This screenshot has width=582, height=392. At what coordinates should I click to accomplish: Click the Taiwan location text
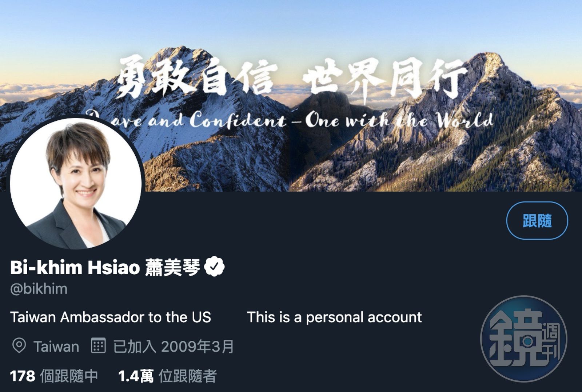pyautogui.click(x=56, y=347)
